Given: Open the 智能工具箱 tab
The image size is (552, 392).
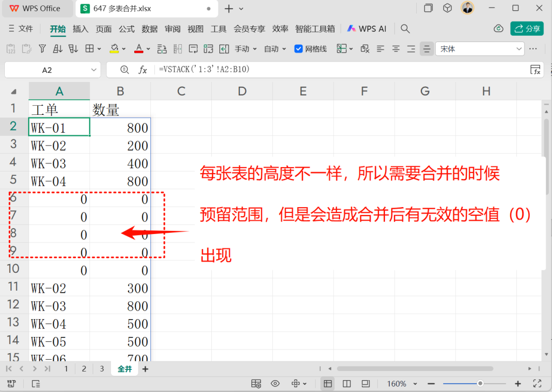Looking at the screenshot, I should click(x=315, y=29).
